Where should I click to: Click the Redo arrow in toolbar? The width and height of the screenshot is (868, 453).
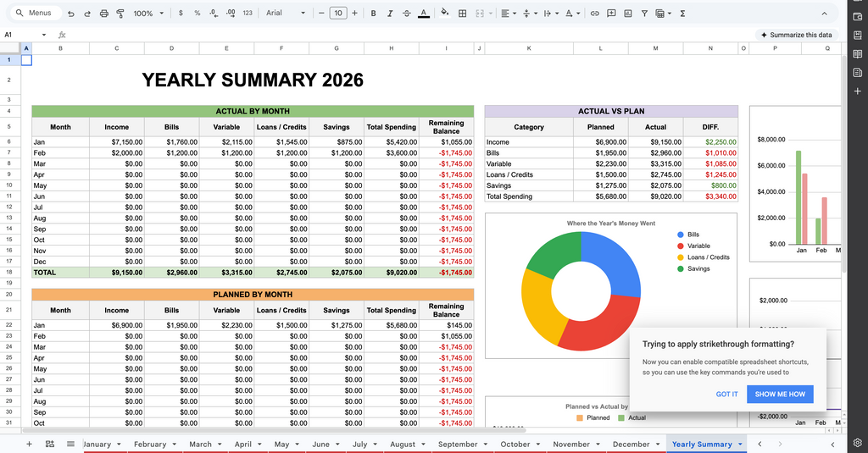(x=87, y=14)
